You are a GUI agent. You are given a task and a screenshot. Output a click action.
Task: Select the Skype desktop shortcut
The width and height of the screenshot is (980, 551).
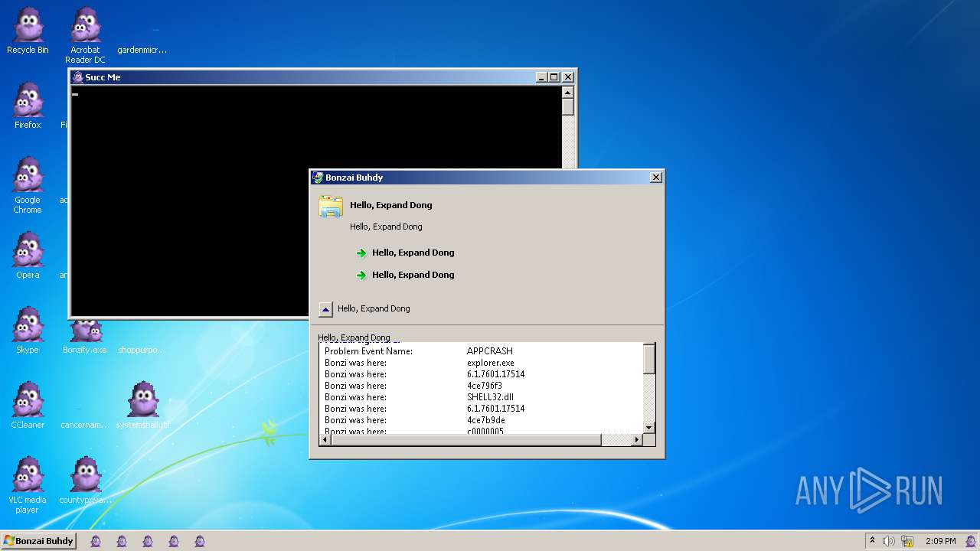pos(28,331)
